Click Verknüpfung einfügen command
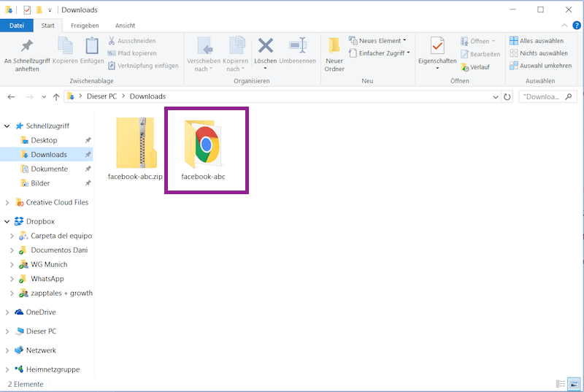This screenshot has height=392, width=584. pyautogui.click(x=143, y=66)
